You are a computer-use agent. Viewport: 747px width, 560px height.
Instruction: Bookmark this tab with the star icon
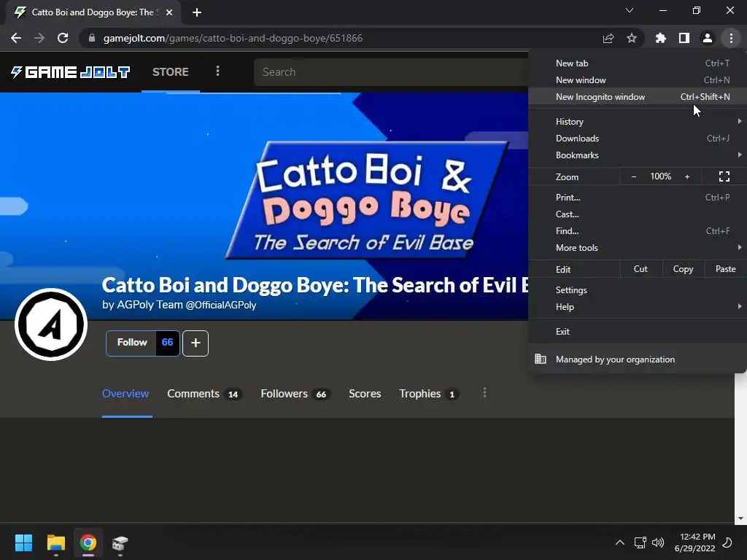(x=632, y=38)
